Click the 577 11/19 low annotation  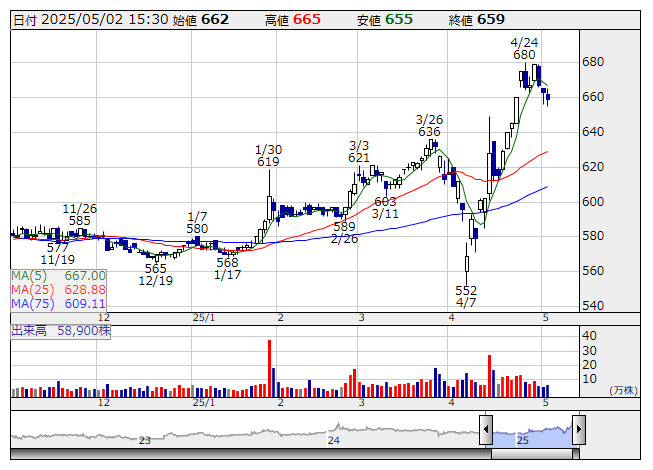click(x=57, y=254)
